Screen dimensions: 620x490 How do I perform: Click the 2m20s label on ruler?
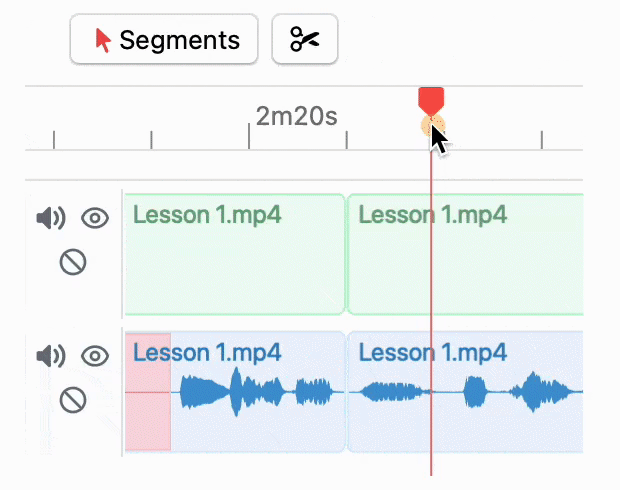tap(296, 116)
